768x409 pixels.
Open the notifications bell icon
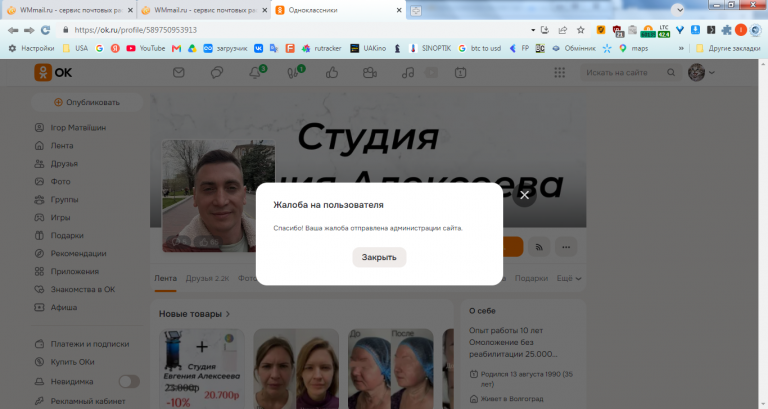coord(255,72)
